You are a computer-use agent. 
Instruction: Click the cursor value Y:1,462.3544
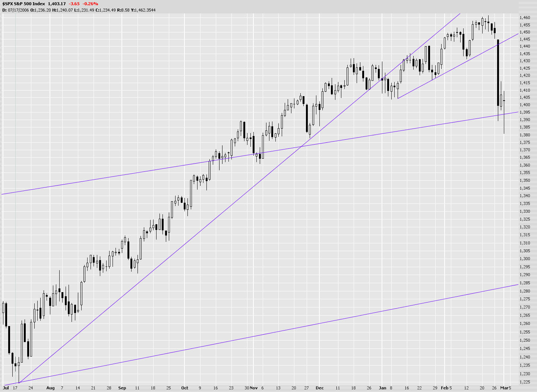click(143, 10)
